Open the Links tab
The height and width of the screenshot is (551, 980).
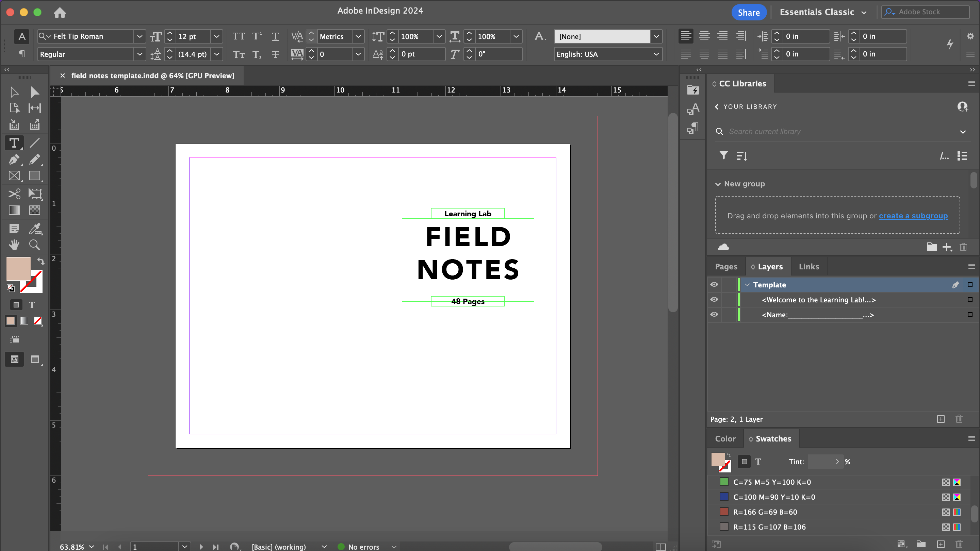tap(809, 267)
